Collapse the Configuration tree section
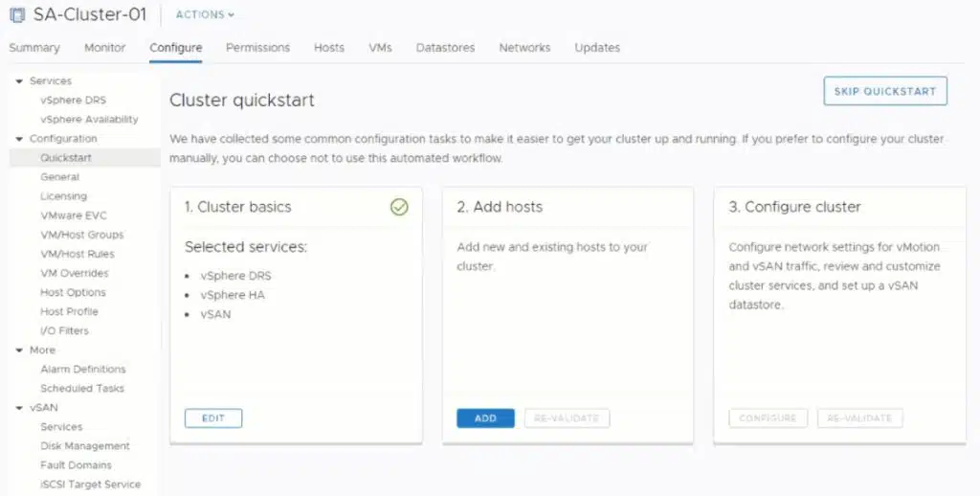This screenshot has height=496, width=980. pos(19,139)
